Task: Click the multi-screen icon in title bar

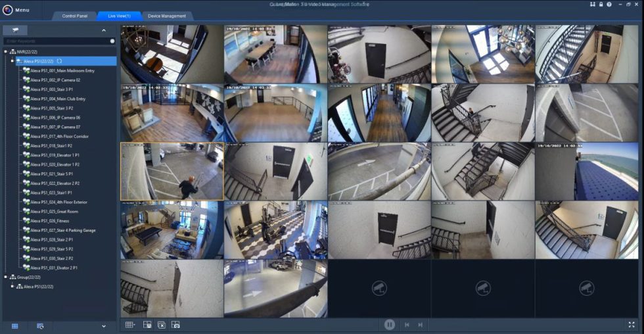Action: click(x=593, y=4)
